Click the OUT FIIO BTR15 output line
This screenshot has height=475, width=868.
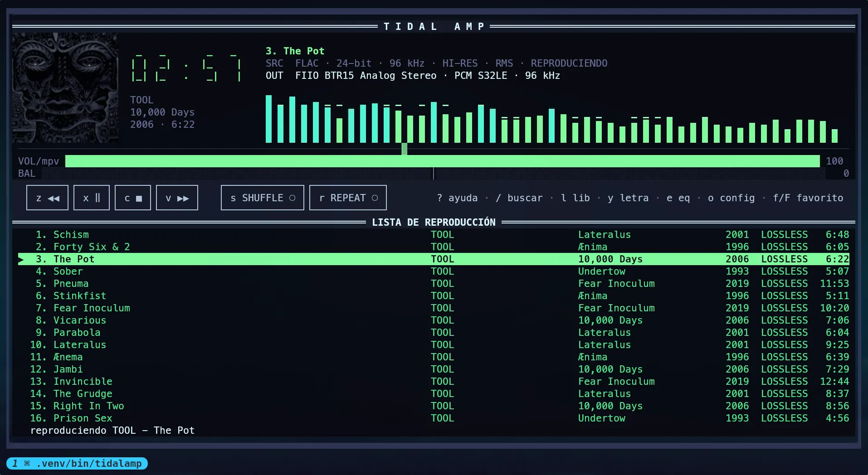pyautogui.click(x=413, y=76)
